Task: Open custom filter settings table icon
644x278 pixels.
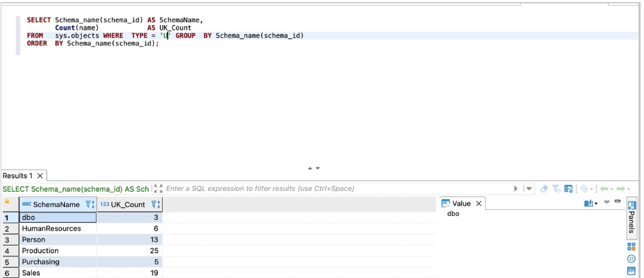Action: tap(568, 188)
